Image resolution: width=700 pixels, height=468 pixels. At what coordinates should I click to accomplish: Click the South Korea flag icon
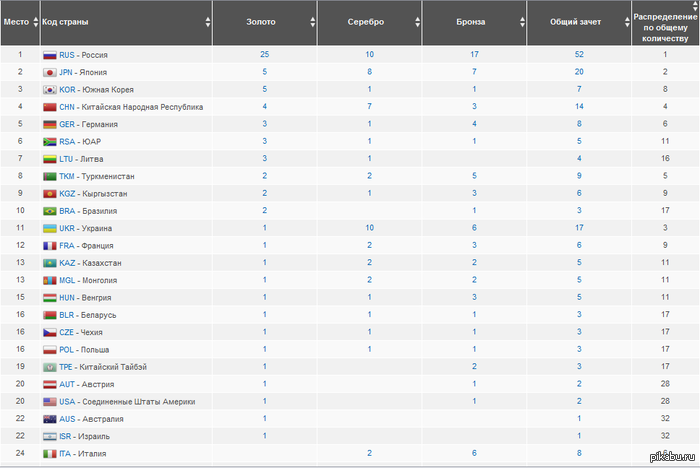tap(49, 89)
